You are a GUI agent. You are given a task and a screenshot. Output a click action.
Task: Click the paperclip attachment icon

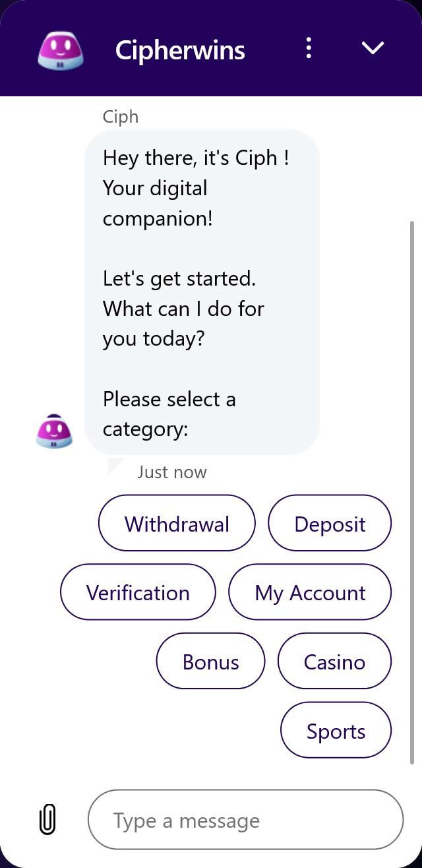[47, 820]
